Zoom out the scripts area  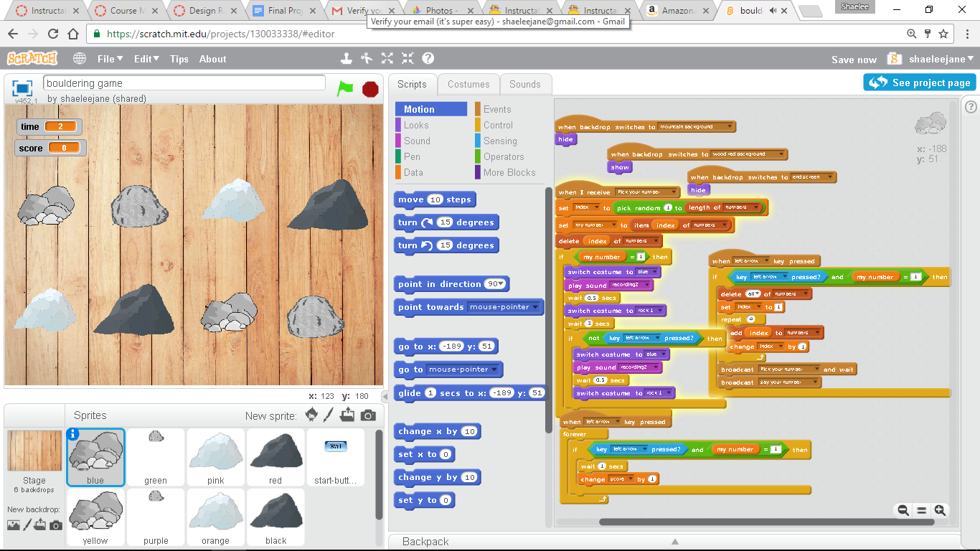903,510
